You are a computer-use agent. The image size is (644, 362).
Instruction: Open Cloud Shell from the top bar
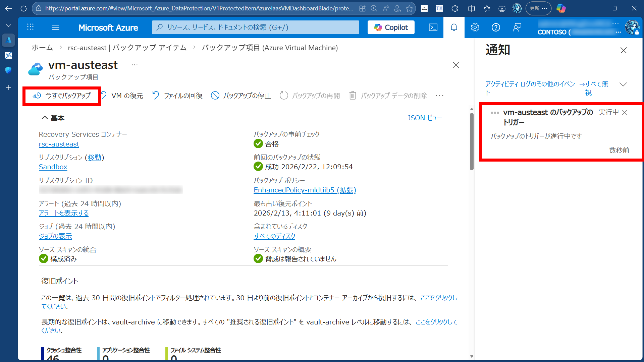click(x=433, y=27)
